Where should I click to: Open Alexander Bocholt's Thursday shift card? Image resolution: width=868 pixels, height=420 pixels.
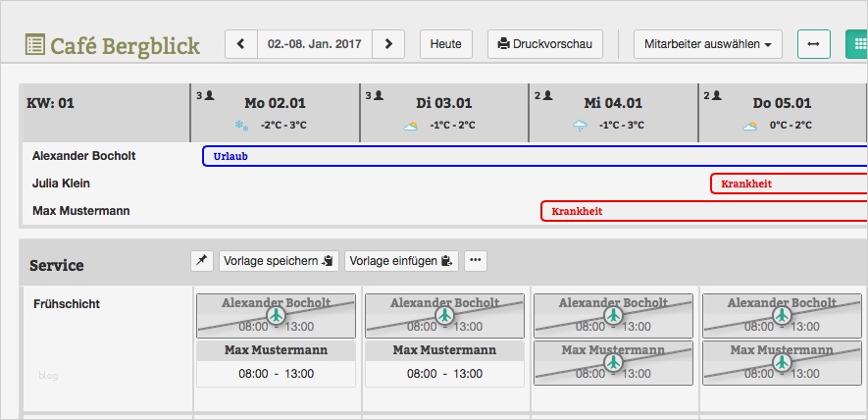[782, 316]
